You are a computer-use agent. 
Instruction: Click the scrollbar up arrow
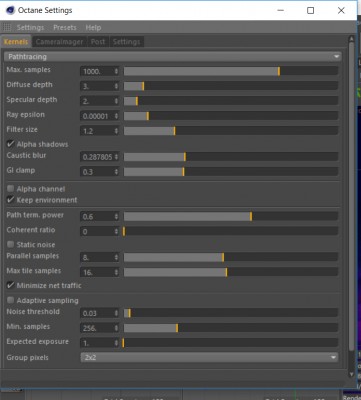coord(351,39)
